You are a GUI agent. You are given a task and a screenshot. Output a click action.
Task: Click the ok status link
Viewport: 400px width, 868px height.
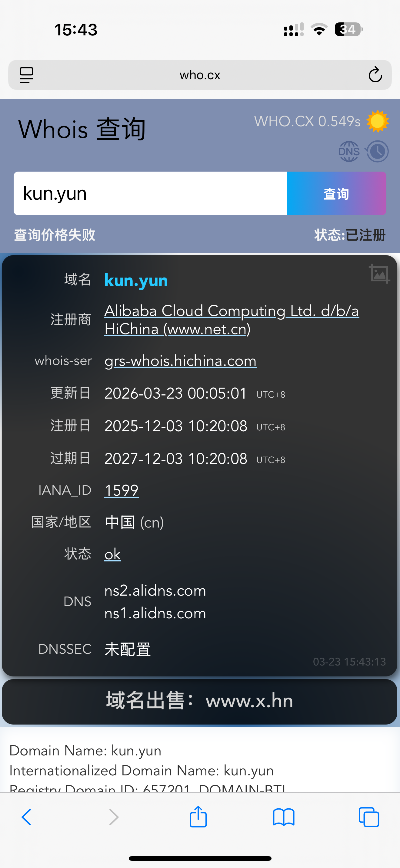112,554
